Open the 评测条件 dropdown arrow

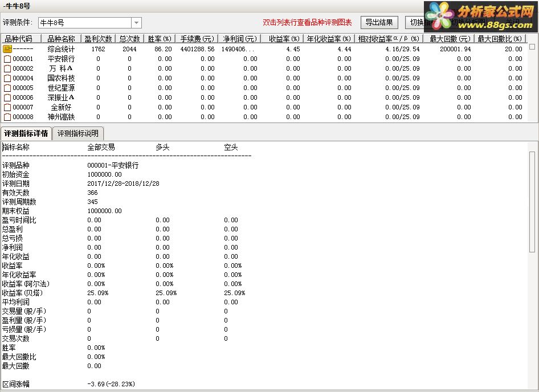[136, 23]
